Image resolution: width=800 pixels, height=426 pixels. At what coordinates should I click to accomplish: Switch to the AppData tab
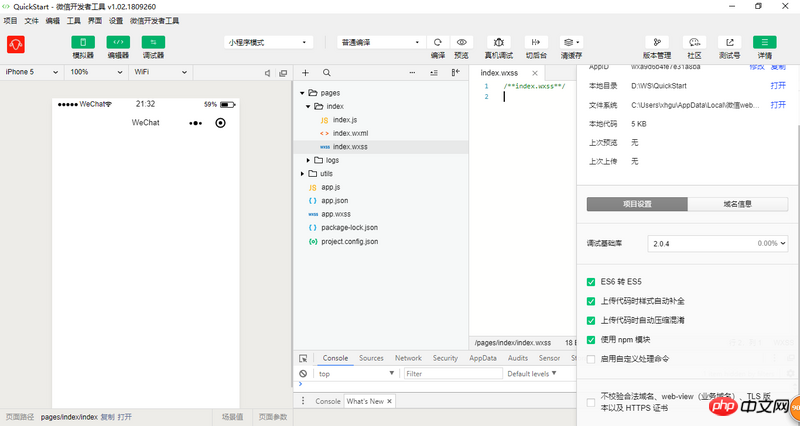tap(483, 358)
